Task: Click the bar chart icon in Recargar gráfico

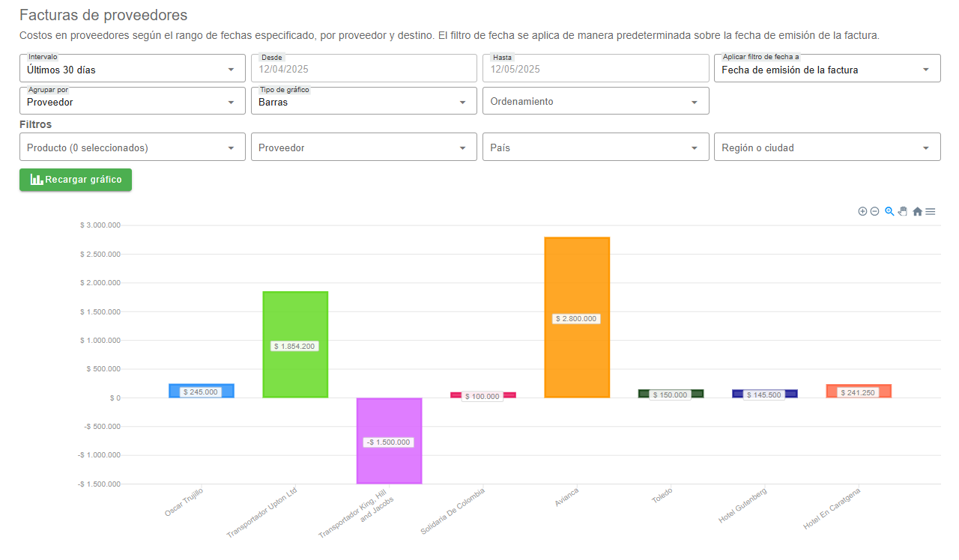Action: tap(36, 180)
